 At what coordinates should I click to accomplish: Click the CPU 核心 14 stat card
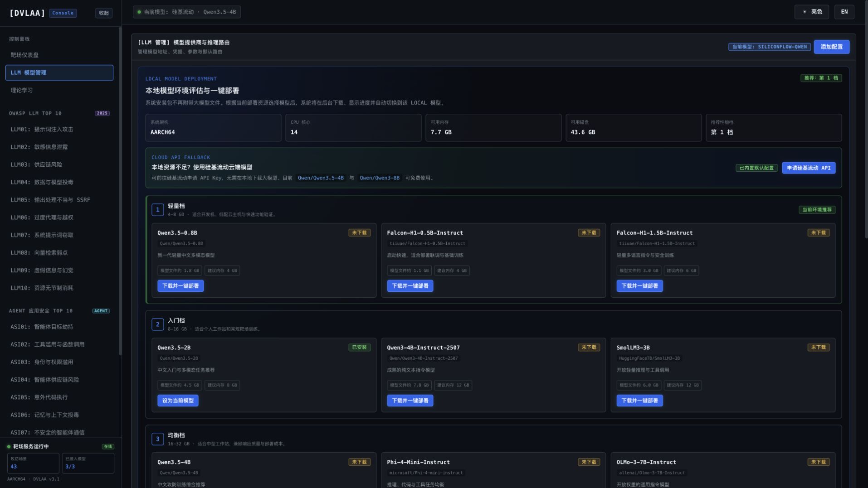353,128
